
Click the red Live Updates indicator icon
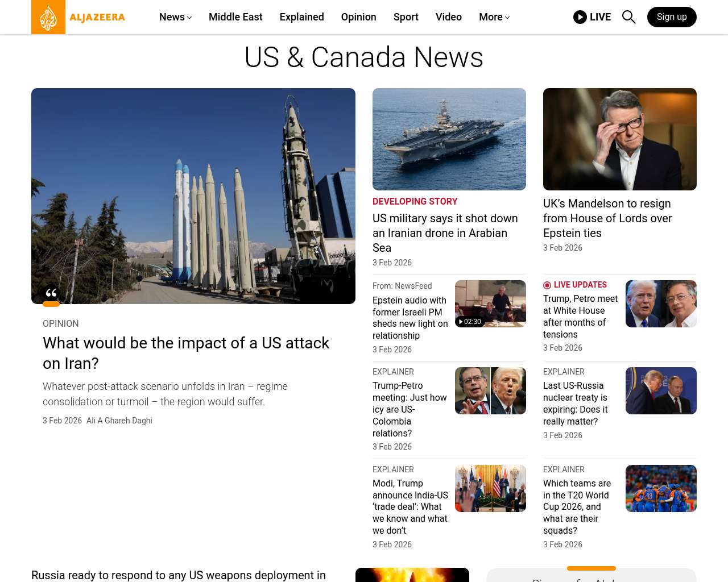click(547, 285)
